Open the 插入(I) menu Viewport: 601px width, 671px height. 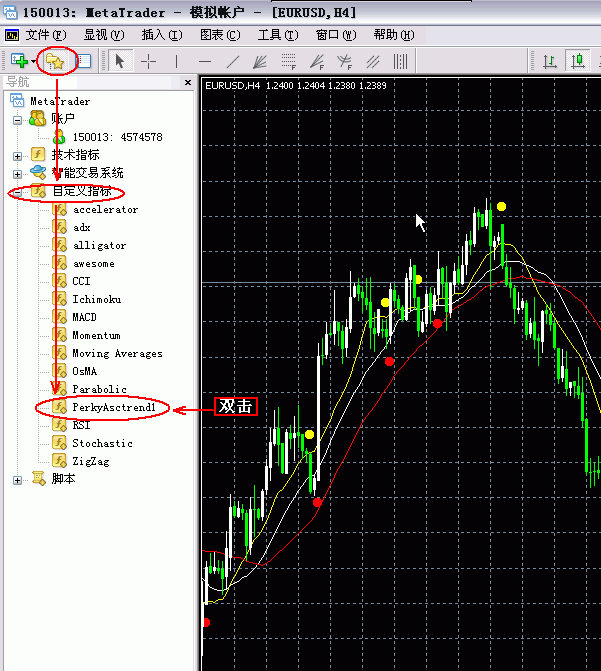point(162,35)
